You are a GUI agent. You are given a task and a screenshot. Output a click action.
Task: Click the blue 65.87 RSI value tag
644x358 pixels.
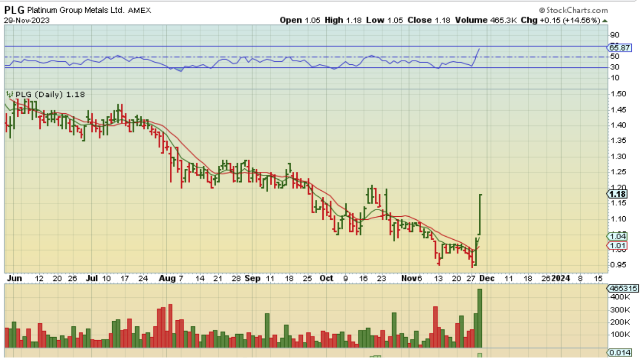click(x=620, y=47)
